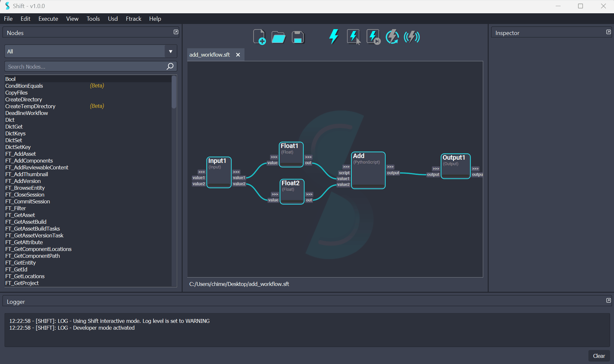614x364 pixels.
Task: Click the lightning broadcast waves icon
Action: point(412,37)
